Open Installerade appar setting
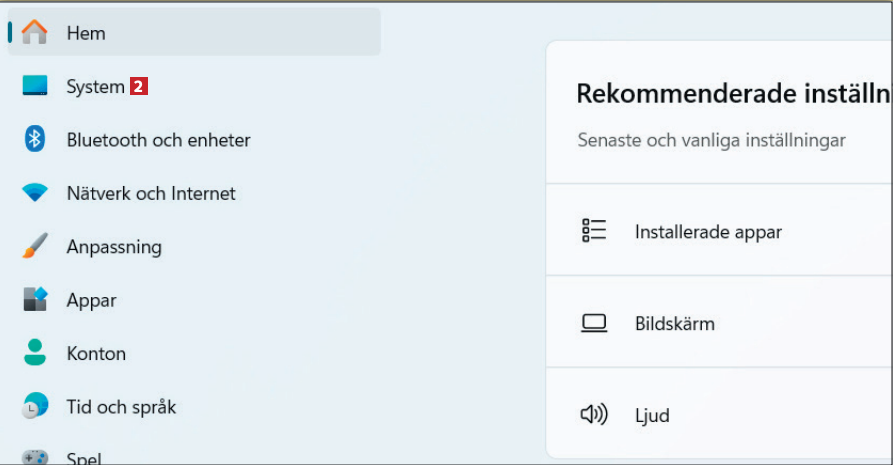 tap(708, 232)
